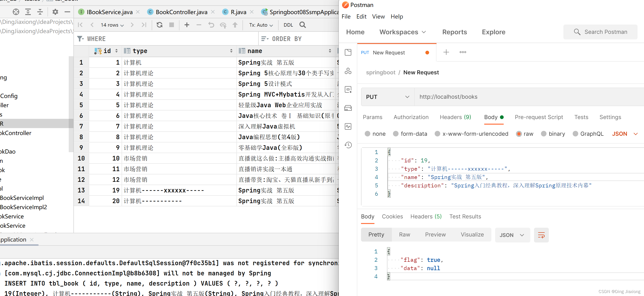
Task: Hide the project panel with minus icon
Action: point(67,12)
